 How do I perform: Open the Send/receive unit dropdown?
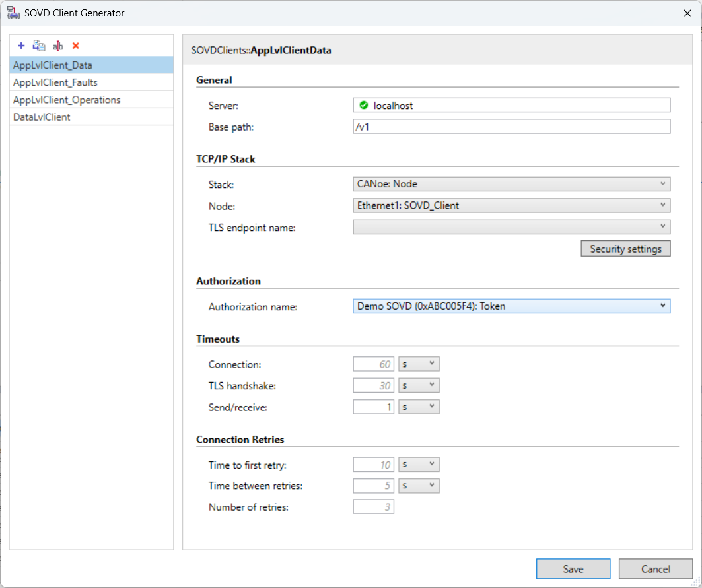419,407
